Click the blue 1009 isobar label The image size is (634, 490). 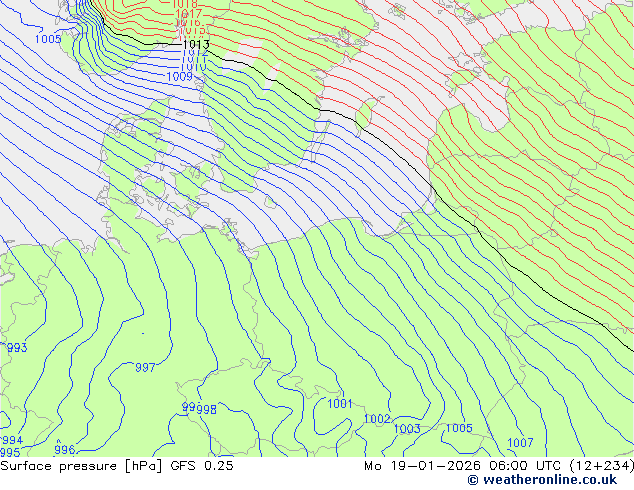tap(180, 76)
